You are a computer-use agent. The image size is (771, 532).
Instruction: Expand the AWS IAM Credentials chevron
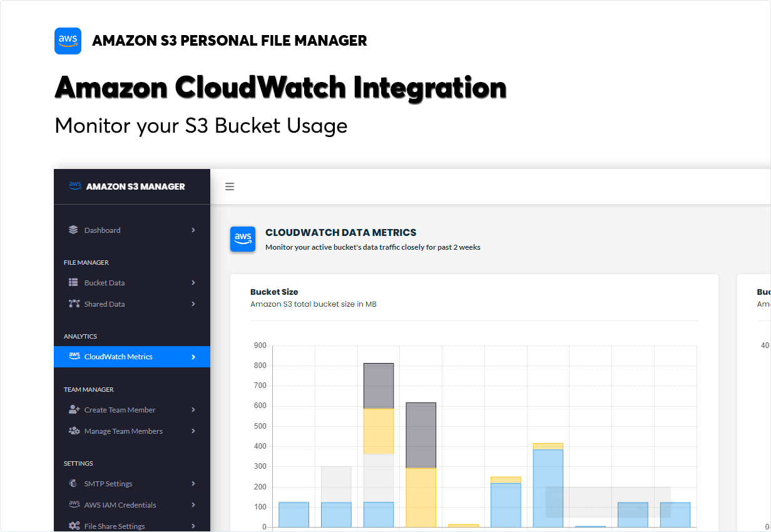pyautogui.click(x=193, y=505)
